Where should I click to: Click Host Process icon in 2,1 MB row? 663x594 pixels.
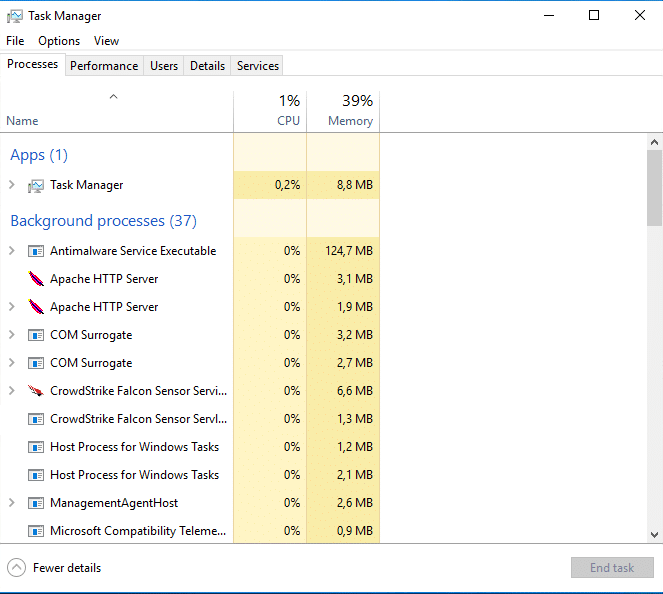(36, 475)
